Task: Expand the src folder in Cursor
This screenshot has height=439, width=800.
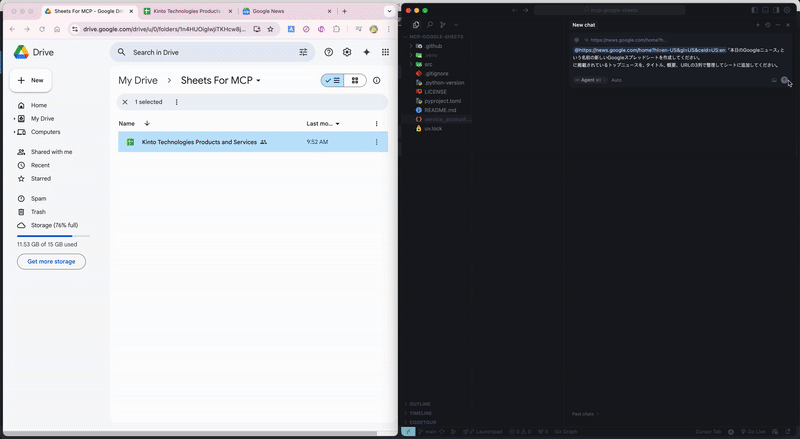Action: coord(411,64)
